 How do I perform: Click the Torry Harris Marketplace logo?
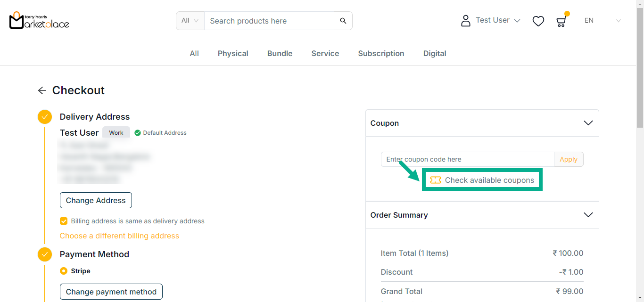tap(39, 21)
